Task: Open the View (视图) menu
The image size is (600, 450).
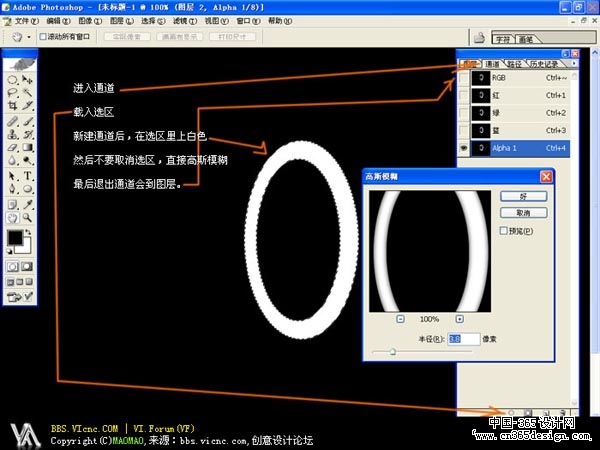Action: click(216, 21)
